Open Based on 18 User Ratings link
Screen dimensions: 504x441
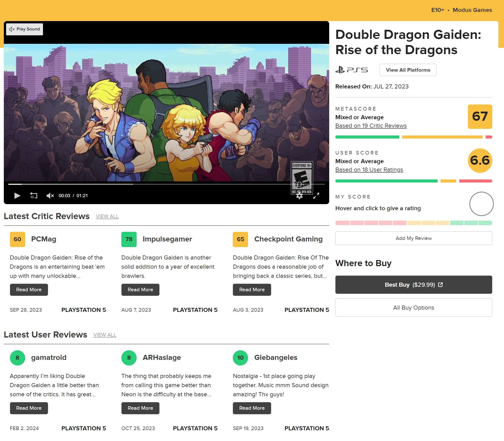[369, 170]
